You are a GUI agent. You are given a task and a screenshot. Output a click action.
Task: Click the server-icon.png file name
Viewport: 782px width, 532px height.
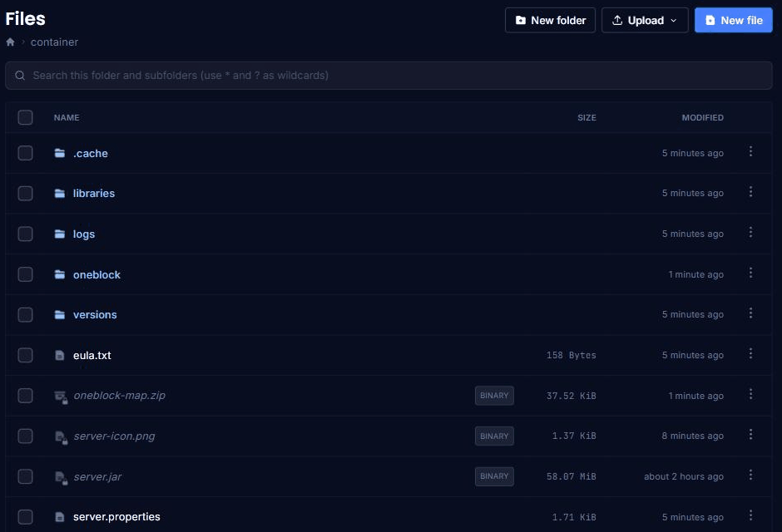(114, 436)
